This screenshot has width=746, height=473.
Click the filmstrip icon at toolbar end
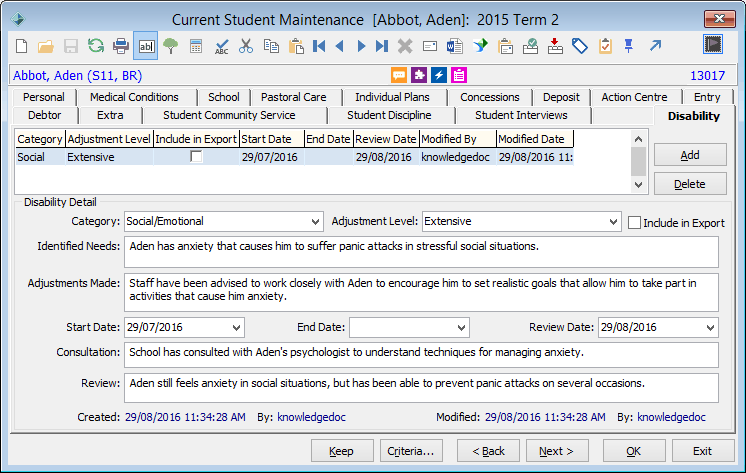click(713, 45)
